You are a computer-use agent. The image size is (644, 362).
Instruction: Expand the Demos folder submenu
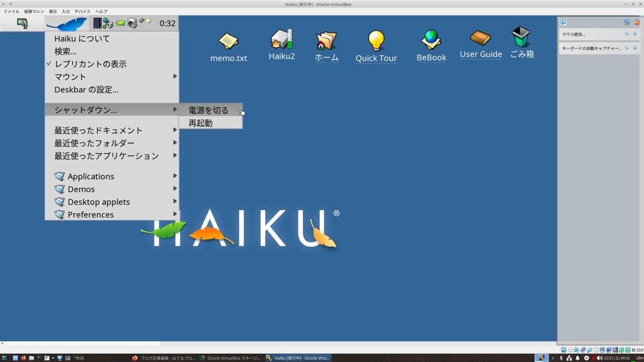(112, 189)
